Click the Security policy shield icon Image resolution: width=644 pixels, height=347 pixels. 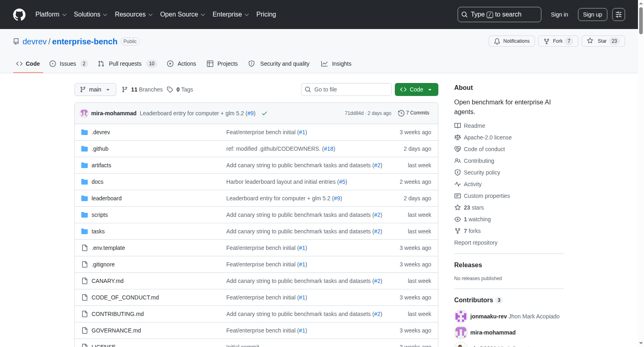(x=458, y=172)
